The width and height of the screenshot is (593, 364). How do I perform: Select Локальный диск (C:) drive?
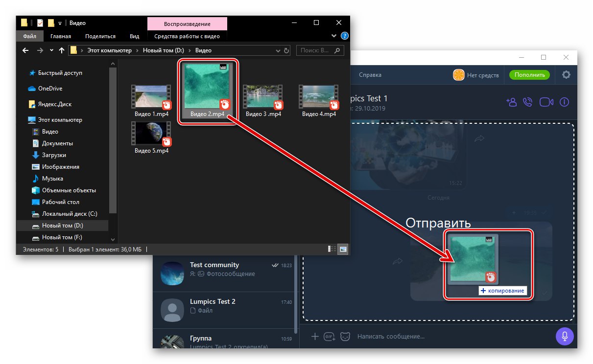70,214
